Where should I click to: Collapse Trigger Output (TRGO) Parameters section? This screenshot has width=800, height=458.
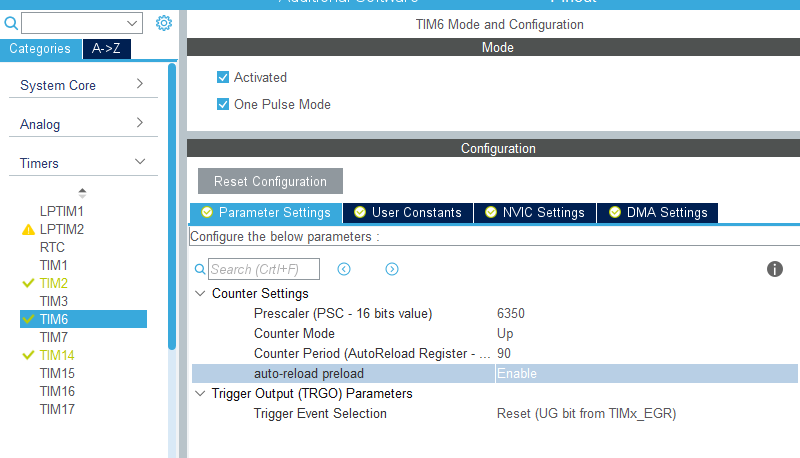201,393
